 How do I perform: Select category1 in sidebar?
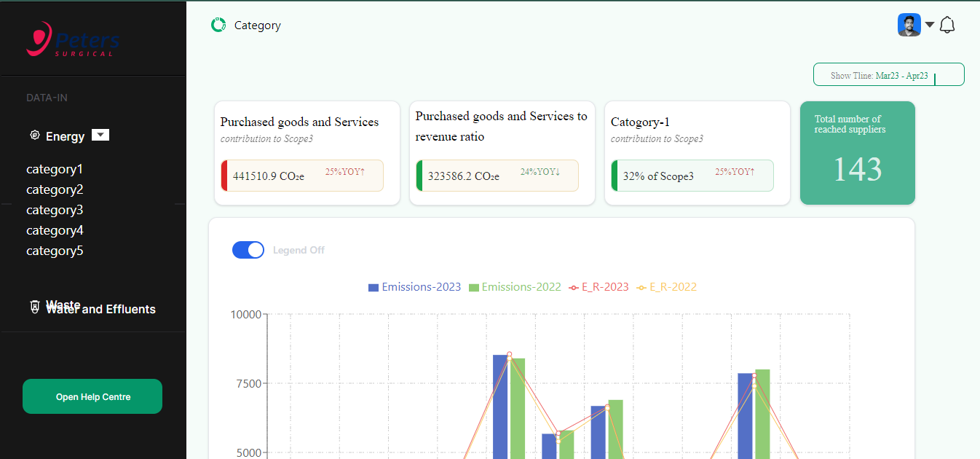click(55, 169)
